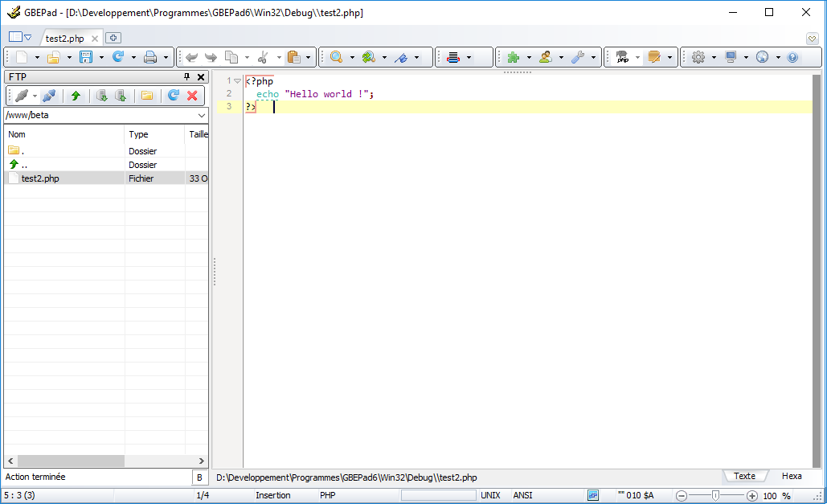Click the zoom slider handle

click(715, 495)
